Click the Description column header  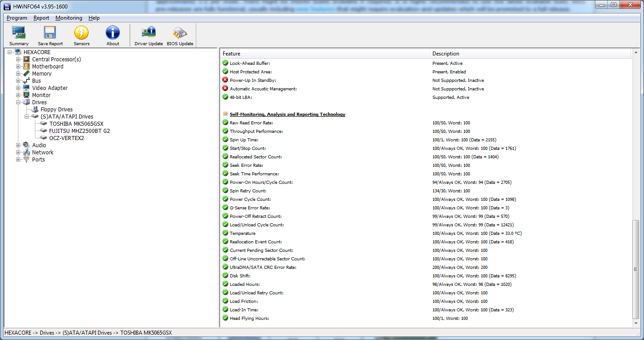click(530, 54)
